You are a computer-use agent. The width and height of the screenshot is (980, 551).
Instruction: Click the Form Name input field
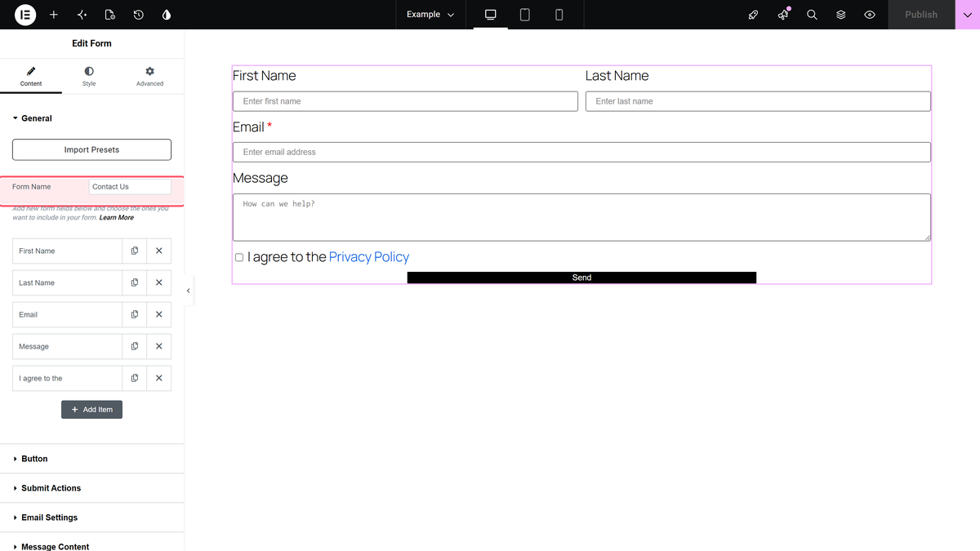coord(130,187)
